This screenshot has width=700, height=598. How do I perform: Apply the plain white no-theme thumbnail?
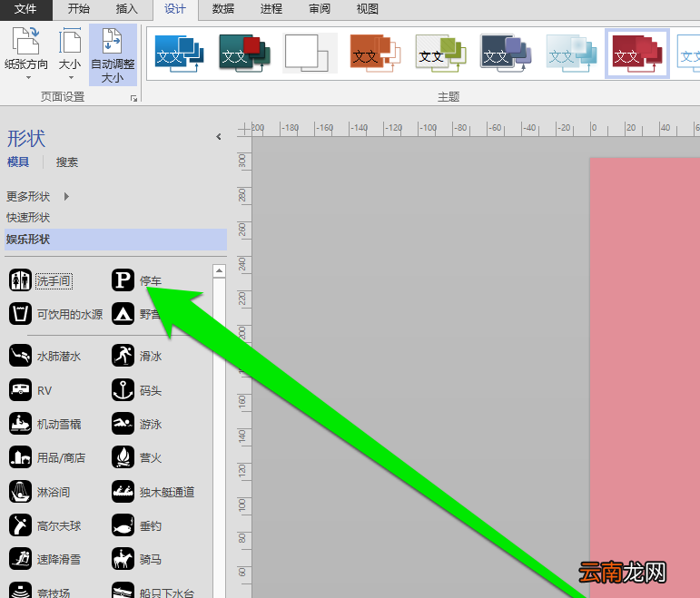310,54
